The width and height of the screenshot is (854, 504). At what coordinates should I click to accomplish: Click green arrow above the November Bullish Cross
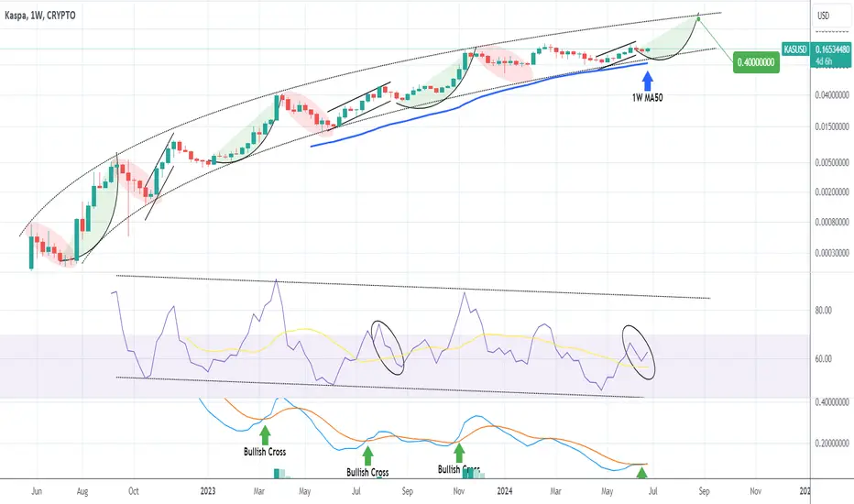pyautogui.click(x=459, y=453)
